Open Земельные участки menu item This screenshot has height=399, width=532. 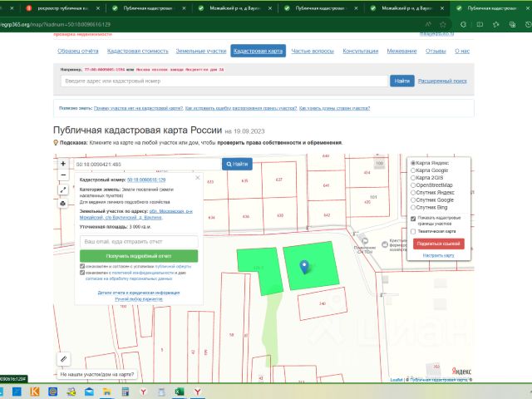click(201, 51)
